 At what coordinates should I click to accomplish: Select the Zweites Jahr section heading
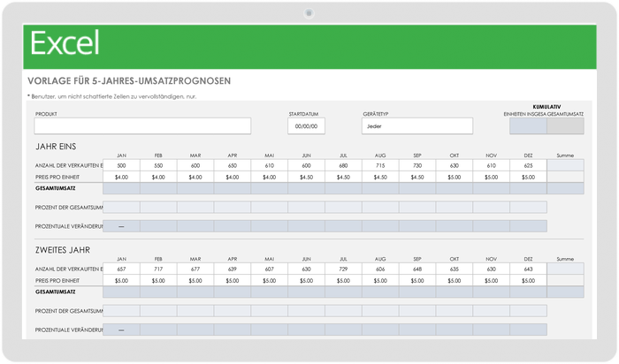pyautogui.click(x=63, y=250)
